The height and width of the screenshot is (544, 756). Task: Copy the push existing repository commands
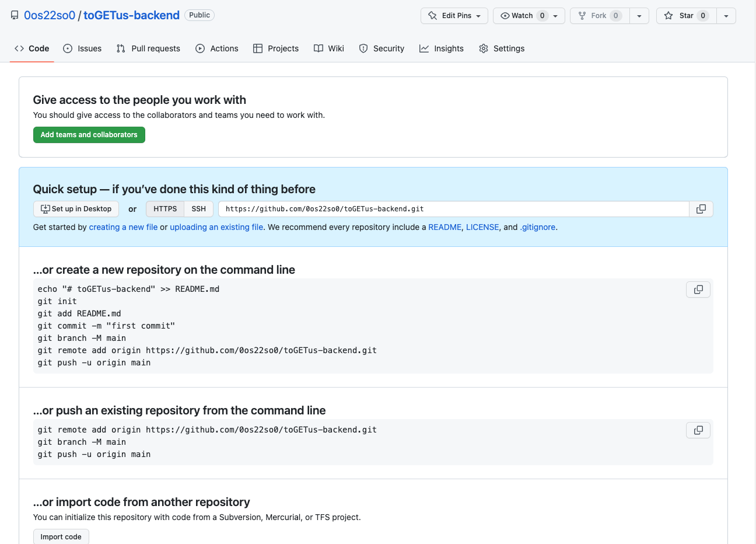pyautogui.click(x=698, y=430)
